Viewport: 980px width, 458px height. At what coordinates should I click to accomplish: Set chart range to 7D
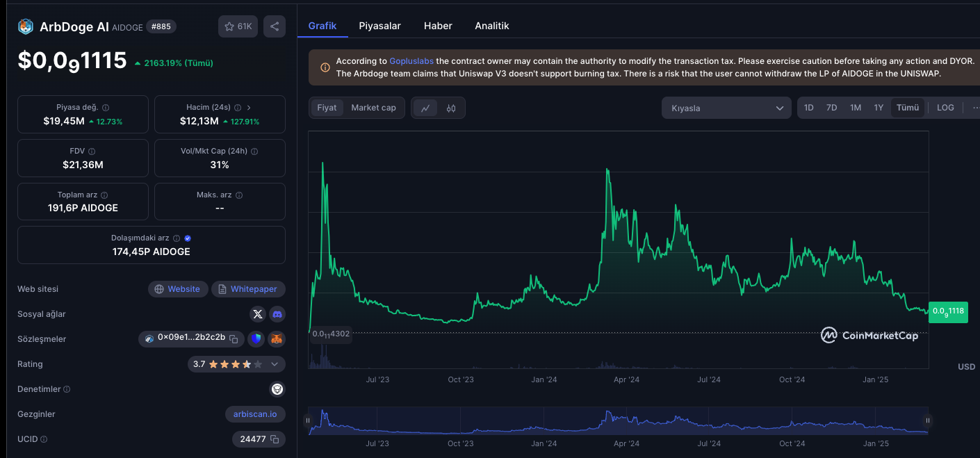[x=831, y=108]
